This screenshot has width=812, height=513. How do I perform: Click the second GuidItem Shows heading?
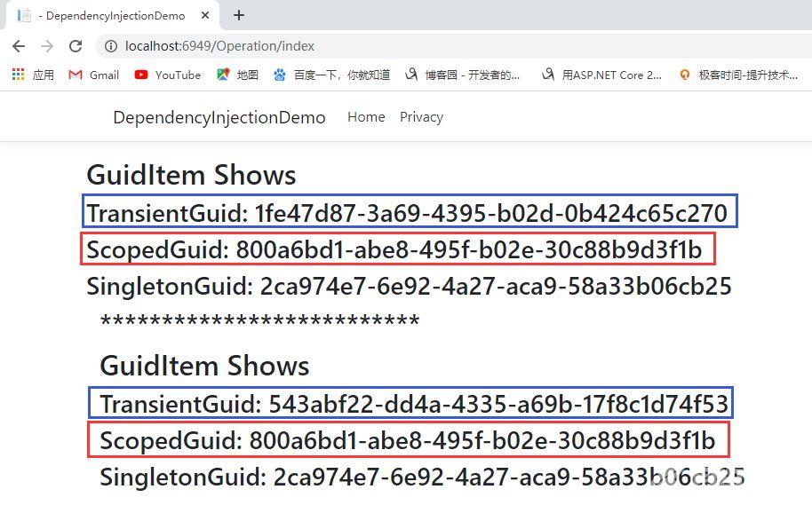[204, 366]
